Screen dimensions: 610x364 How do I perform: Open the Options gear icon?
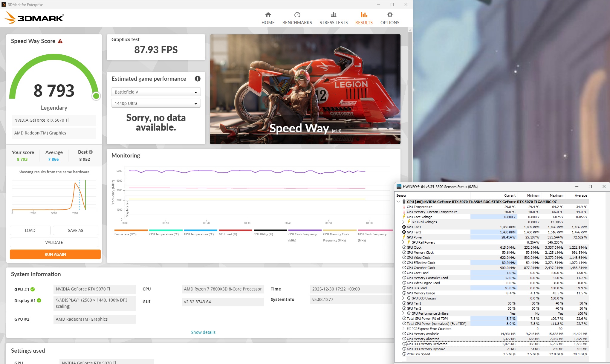(389, 15)
